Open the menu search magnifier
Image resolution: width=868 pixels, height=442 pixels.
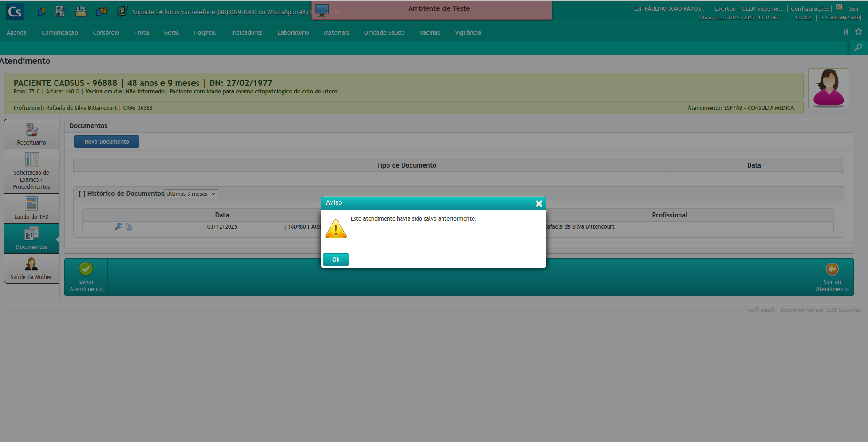point(858,47)
